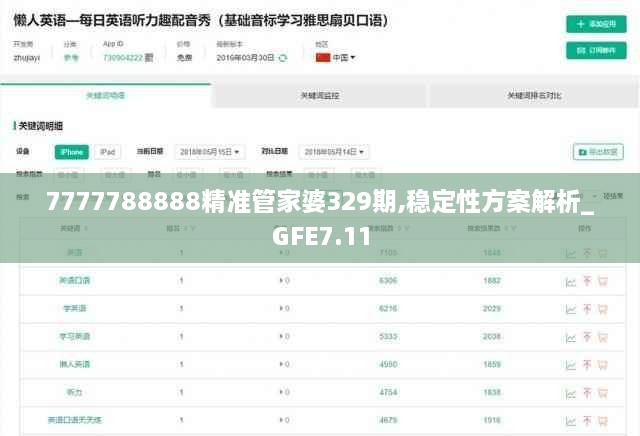Select iPad device filter
Screen dimensions: 640x436
(108, 152)
